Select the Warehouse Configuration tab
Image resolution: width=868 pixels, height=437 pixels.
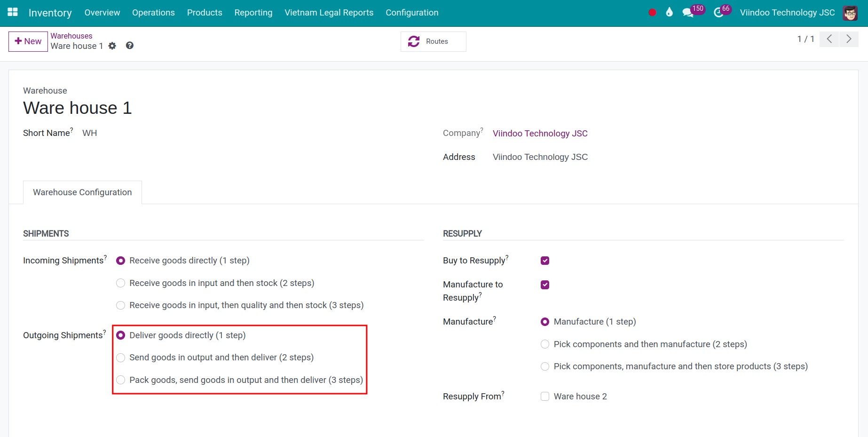(82, 192)
